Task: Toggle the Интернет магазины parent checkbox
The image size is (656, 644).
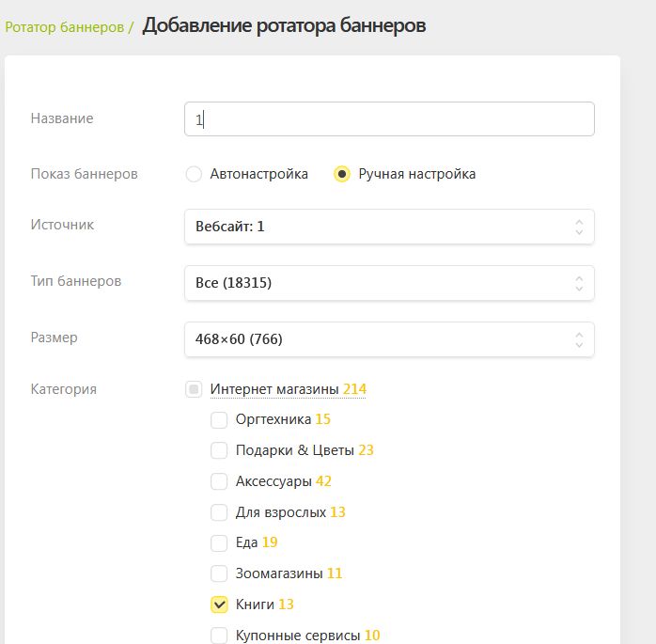Action: (x=194, y=389)
